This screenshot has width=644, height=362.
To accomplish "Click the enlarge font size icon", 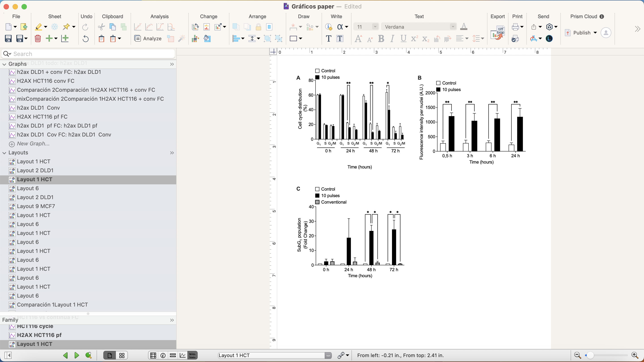I will [358, 38].
